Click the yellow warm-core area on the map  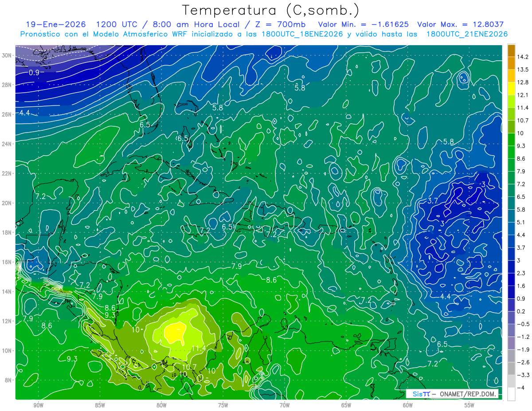[x=175, y=333]
